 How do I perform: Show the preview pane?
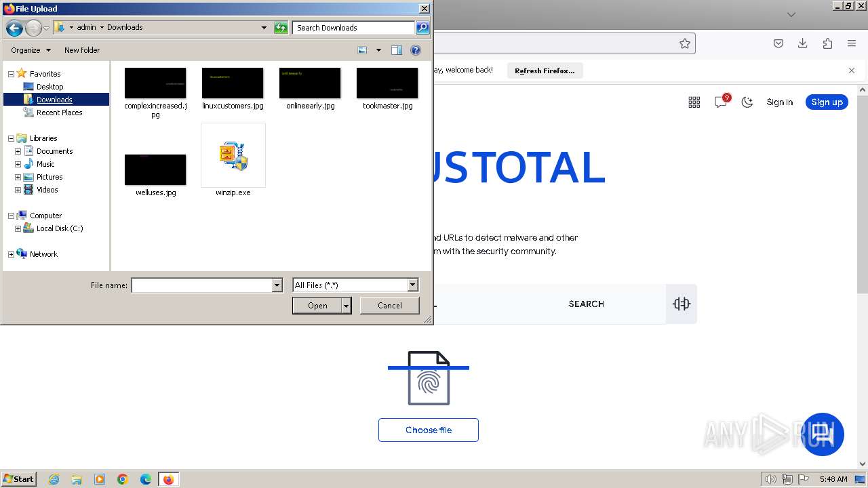(x=397, y=50)
